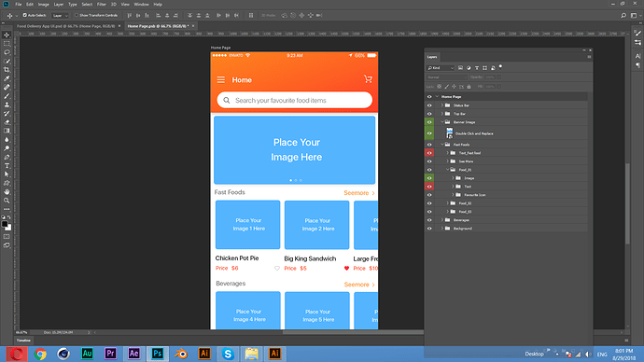Expand the Beverages layer group
Screen dimensions: 644x362
click(442, 220)
